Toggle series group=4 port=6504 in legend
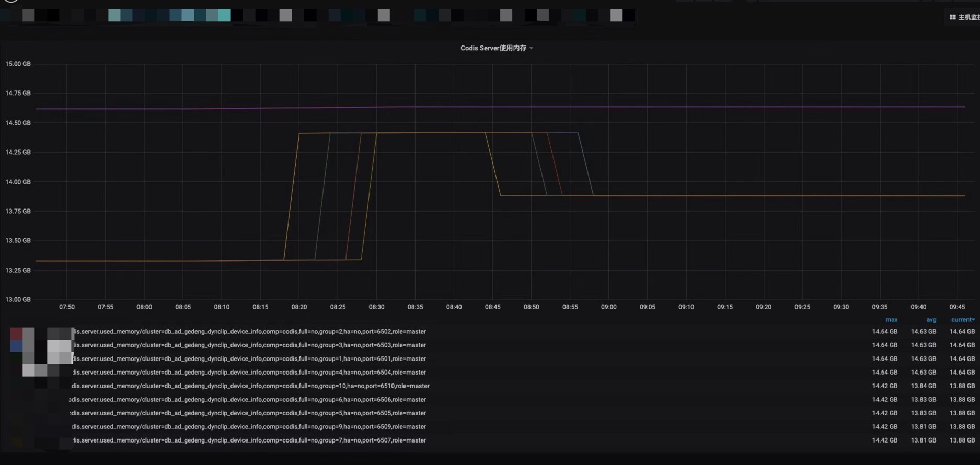The height and width of the screenshot is (465, 980). click(249, 373)
